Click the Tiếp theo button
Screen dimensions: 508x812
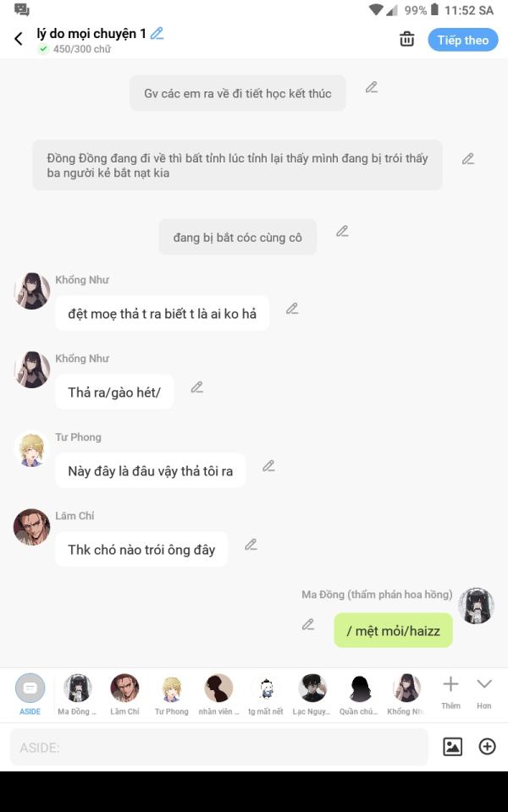[463, 40]
